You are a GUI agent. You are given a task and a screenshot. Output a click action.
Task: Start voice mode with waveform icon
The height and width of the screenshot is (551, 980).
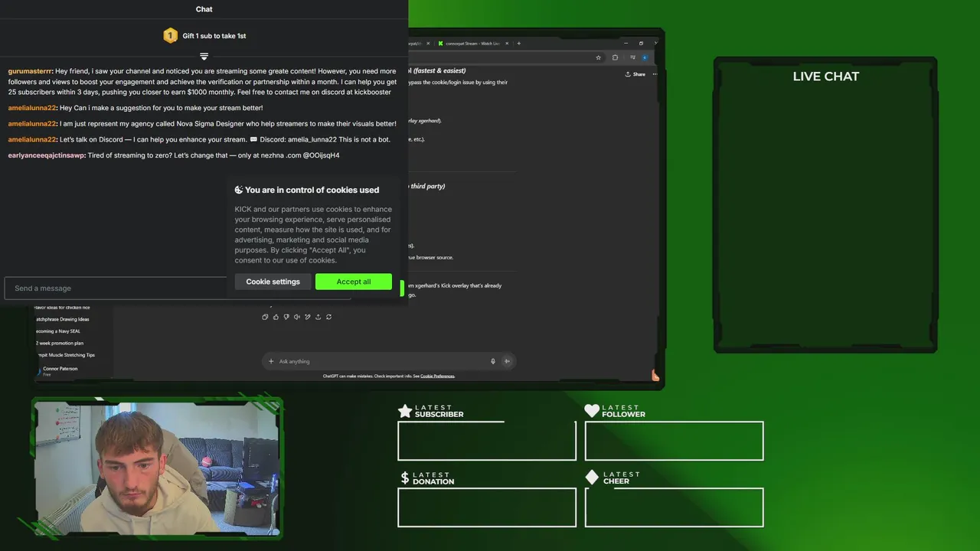507,361
